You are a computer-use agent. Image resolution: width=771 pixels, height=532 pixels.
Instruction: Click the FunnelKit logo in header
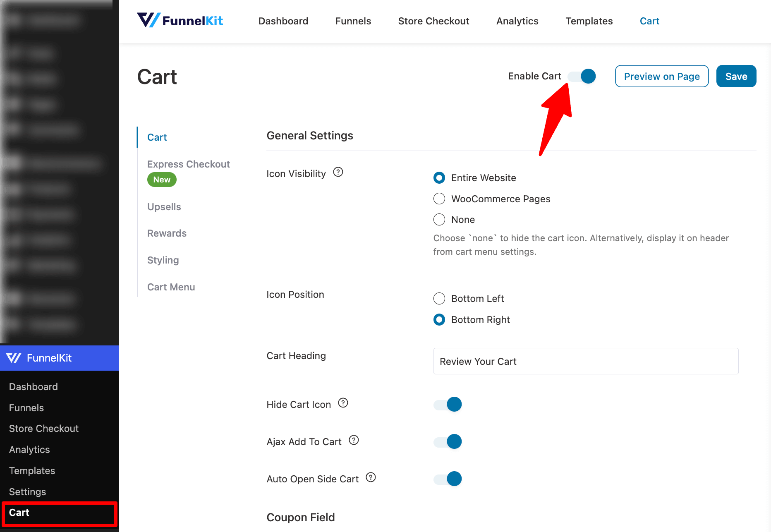tap(180, 20)
